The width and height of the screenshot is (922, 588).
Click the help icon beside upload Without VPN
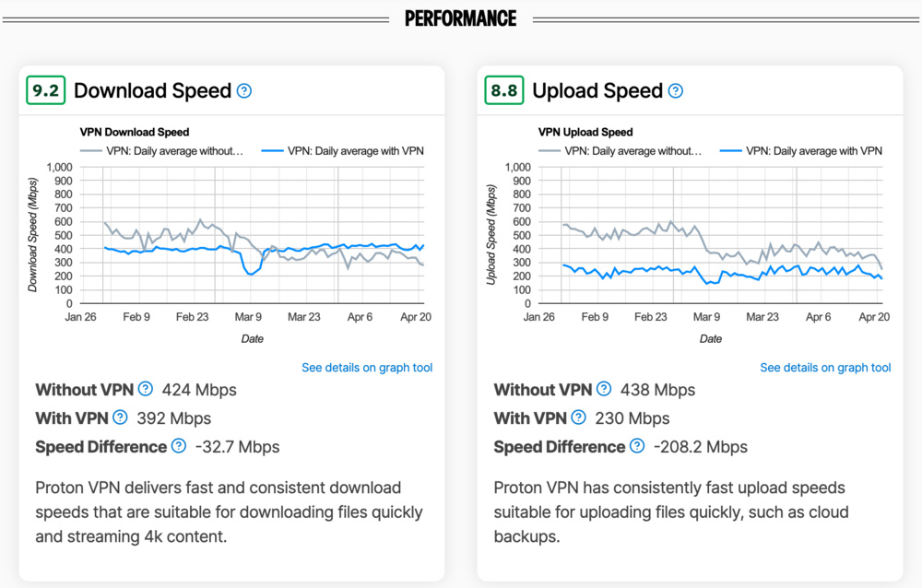click(x=604, y=389)
